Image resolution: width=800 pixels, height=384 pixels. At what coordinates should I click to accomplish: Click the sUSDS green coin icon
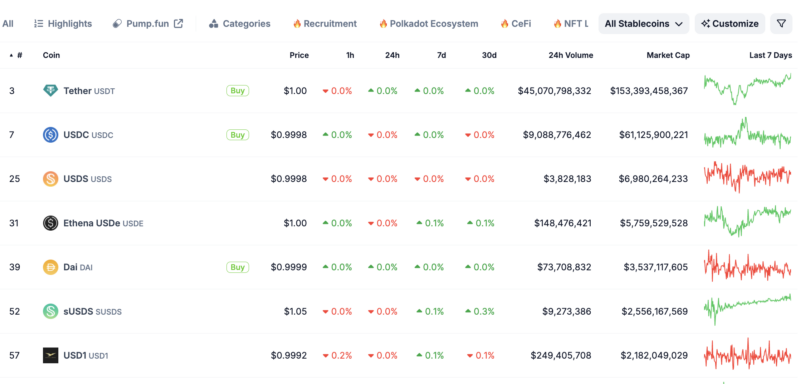pos(51,311)
